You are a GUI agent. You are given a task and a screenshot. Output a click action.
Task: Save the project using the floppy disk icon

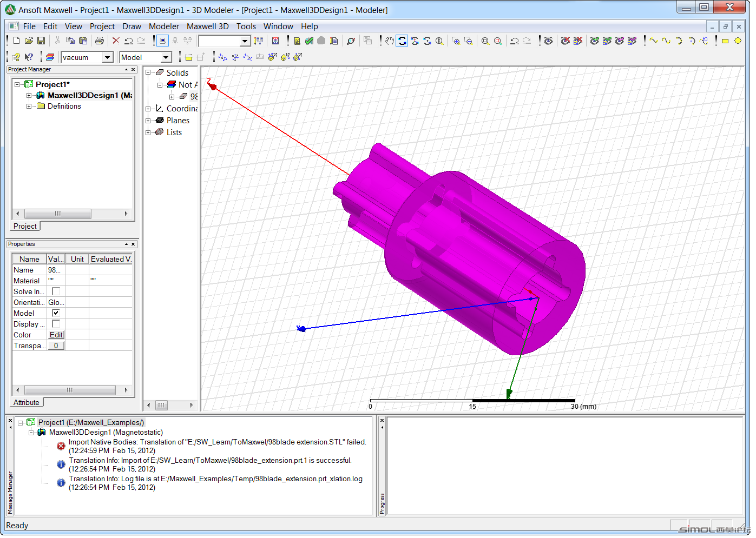pos(41,41)
